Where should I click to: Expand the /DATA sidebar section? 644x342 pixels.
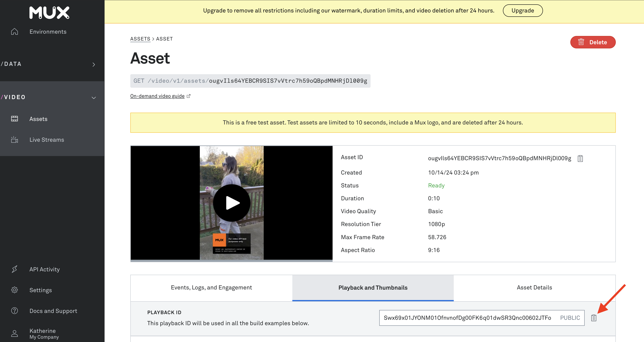[94, 64]
